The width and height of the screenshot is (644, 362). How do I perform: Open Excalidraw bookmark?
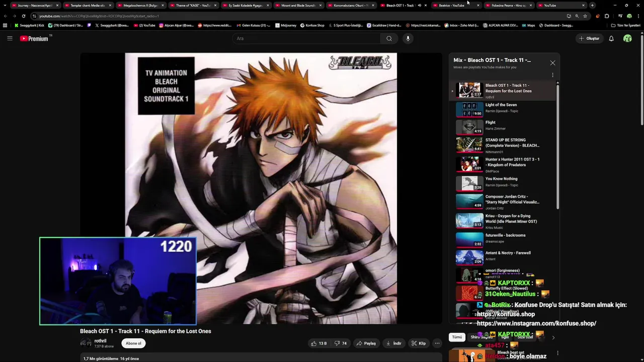pyautogui.click(x=383, y=25)
